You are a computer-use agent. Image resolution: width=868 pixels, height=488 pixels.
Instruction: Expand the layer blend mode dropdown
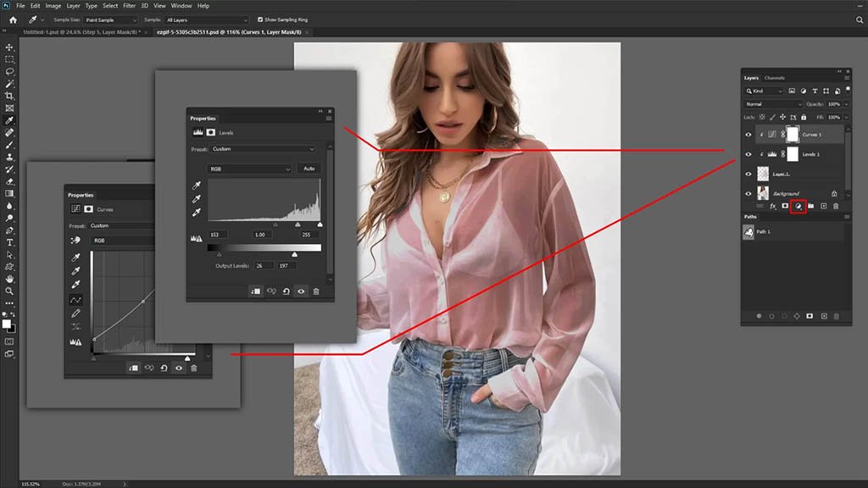point(773,104)
